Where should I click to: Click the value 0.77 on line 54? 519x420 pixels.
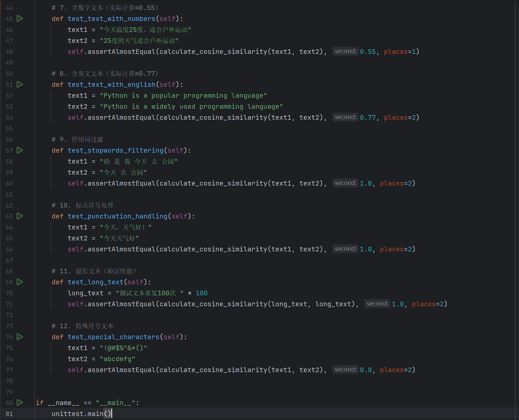[368, 118]
